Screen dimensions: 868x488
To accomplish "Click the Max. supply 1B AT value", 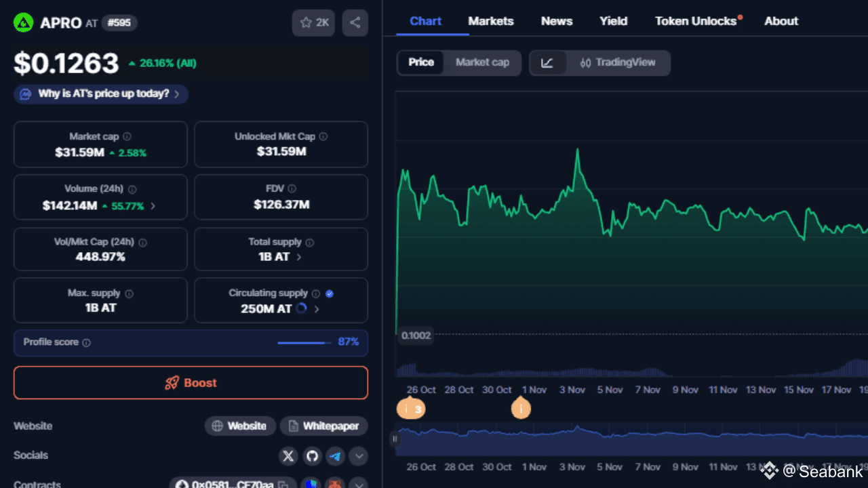I will (x=100, y=308).
